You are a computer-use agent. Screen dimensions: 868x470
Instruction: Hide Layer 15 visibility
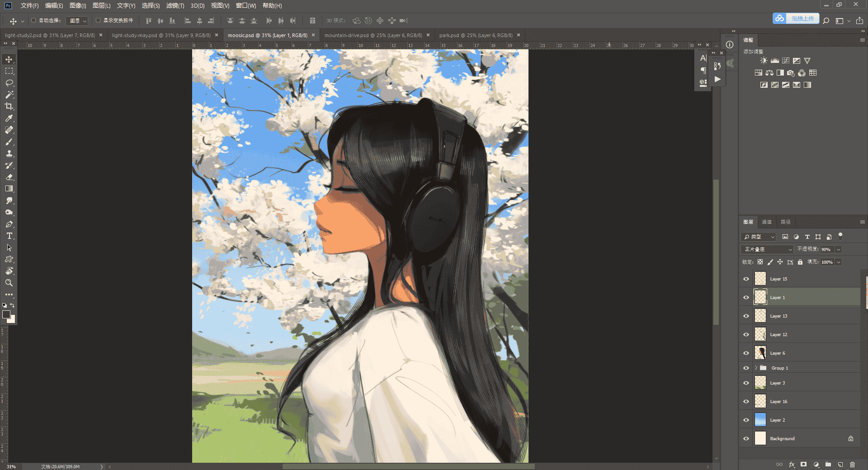coord(746,279)
